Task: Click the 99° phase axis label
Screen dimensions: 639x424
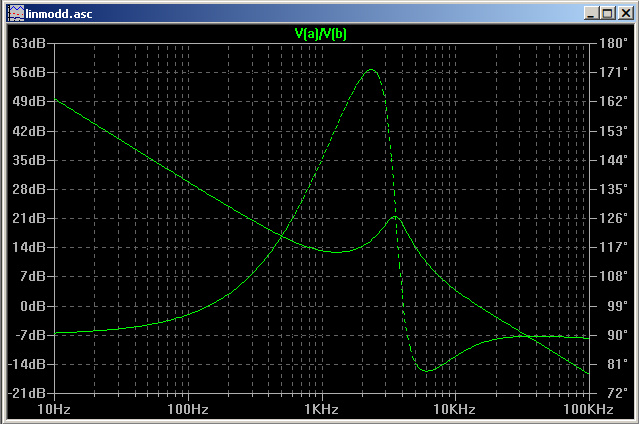Action: pos(617,306)
